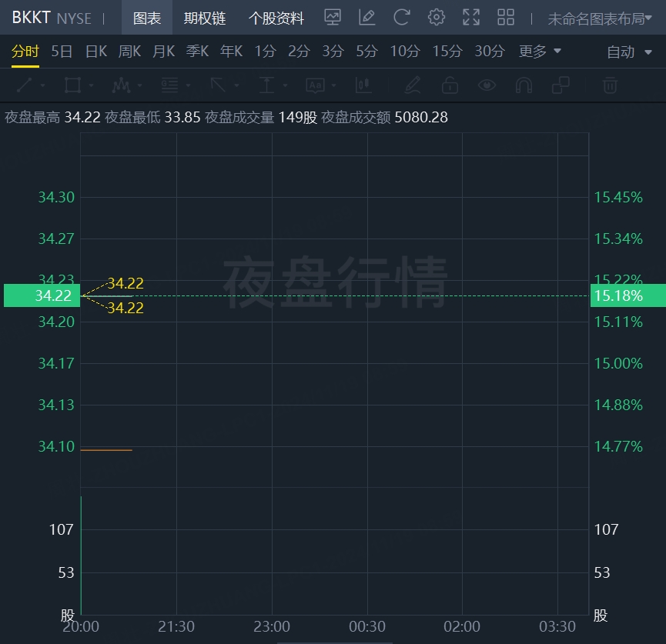Expand line drawing tool options

(43, 85)
